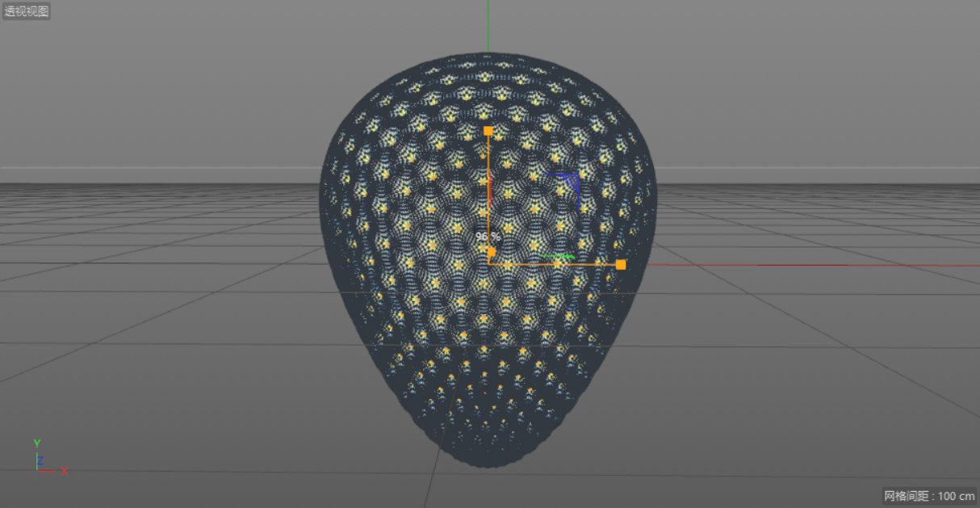The height and width of the screenshot is (508, 980).
Task: Click the 96 % scale percentage readout
Action: [484, 236]
